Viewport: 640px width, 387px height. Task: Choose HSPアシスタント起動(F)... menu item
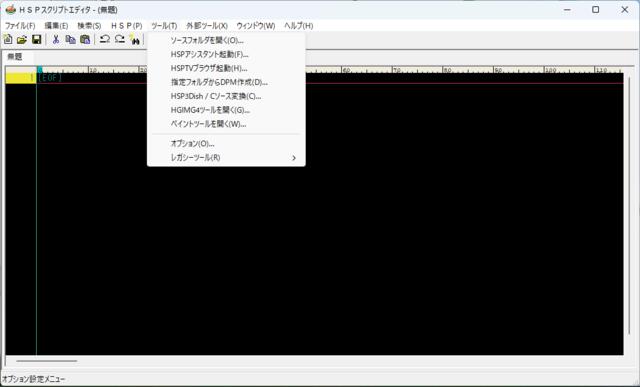click(x=226, y=54)
